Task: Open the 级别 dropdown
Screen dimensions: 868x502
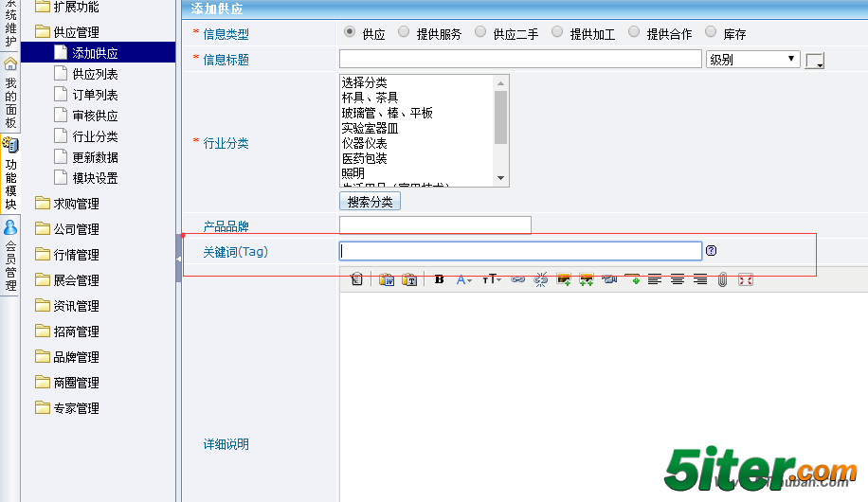Action: pyautogui.click(x=752, y=60)
